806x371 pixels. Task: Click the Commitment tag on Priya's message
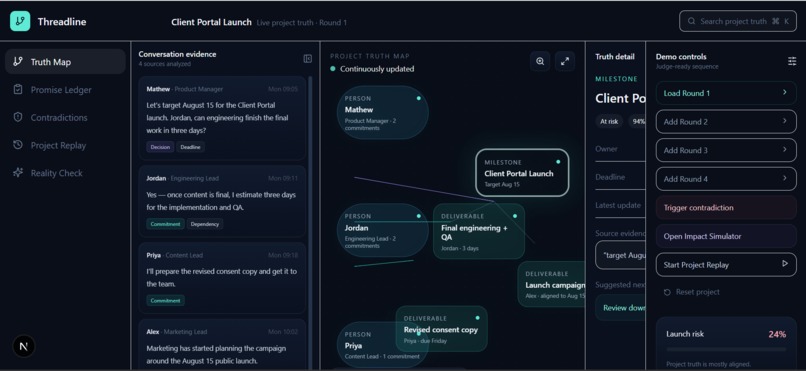165,301
